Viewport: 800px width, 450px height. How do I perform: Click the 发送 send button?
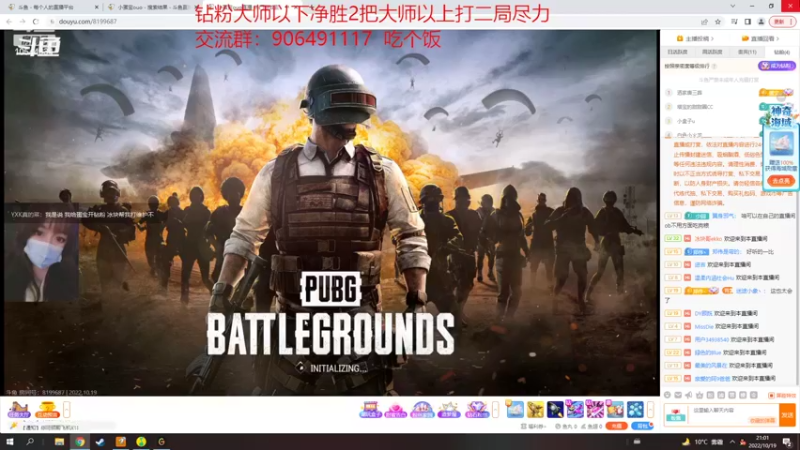[x=787, y=415]
